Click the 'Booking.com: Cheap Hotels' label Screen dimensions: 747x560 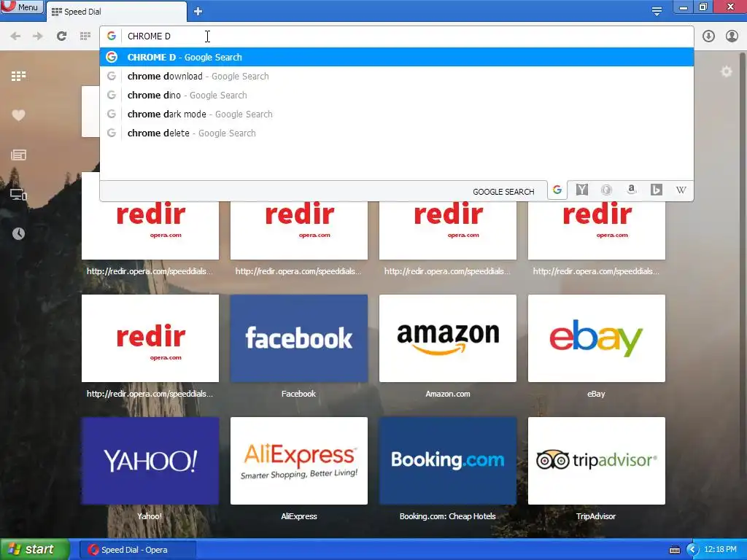coord(447,516)
